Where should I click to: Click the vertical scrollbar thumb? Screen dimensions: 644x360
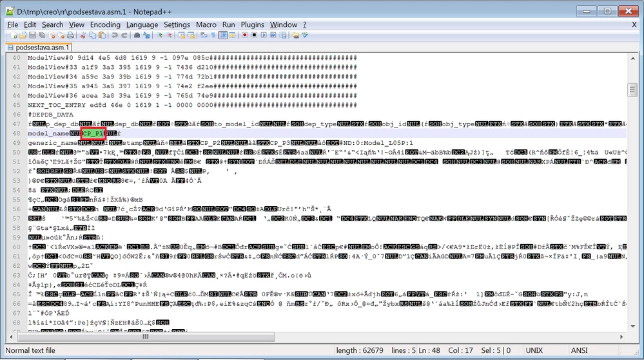[632, 90]
